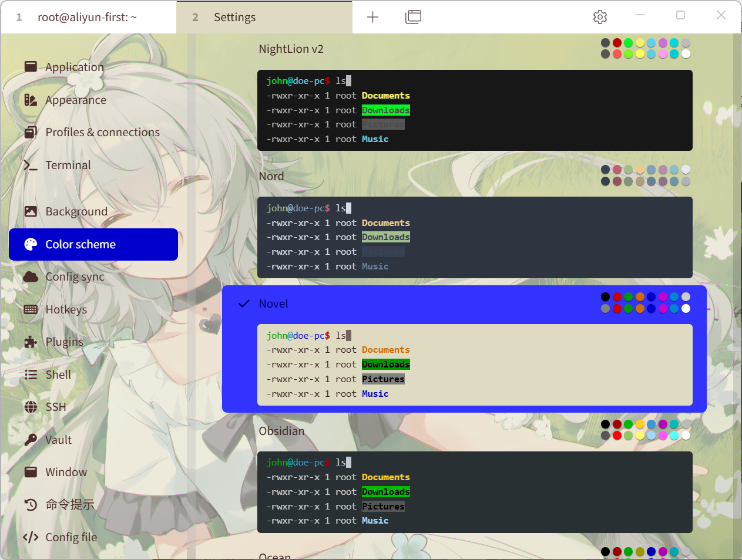The height and width of the screenshot is (560, 742).
Task: Go to the Hotkeys section
Action: 93,309
